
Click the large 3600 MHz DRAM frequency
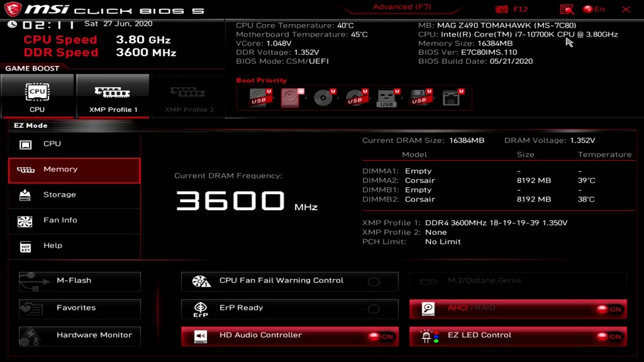tap(246, 201)
